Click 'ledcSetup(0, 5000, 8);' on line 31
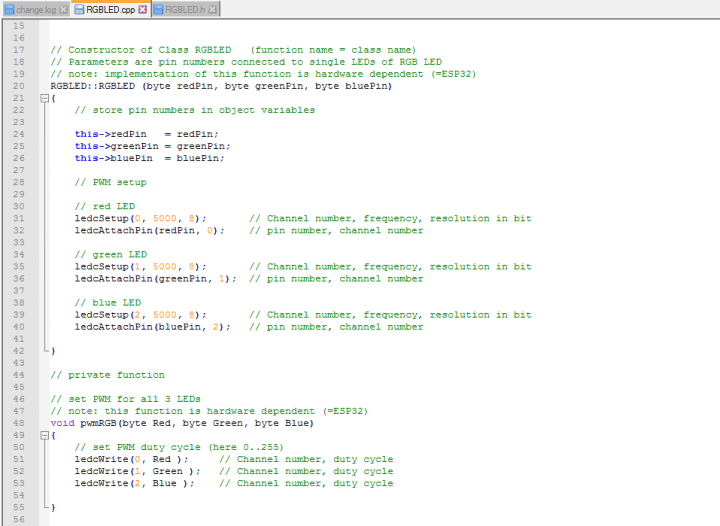This screenshot has width=720, height=526. point(141,218)
